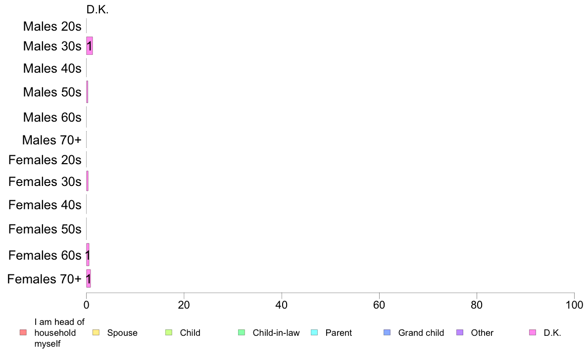Screen dimensions: 588x364
Task: Click the blue Grand child legend swatch
Action: pyautogui.click(x=387, y=332)
